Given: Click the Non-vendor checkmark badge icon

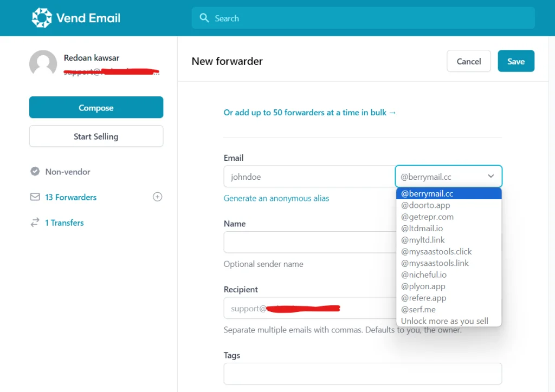Looking at the screenshot, I should (x=35, y=172).
